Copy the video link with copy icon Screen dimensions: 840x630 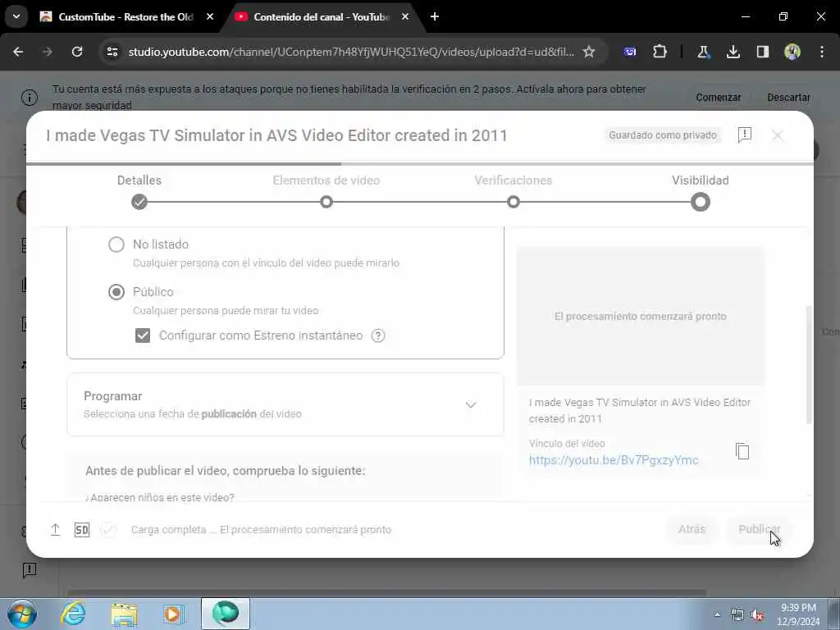point(742,451)
